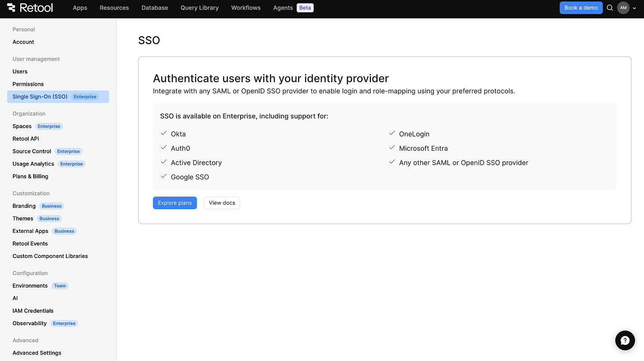Expand the account dropdown chevron

(634, 8)
